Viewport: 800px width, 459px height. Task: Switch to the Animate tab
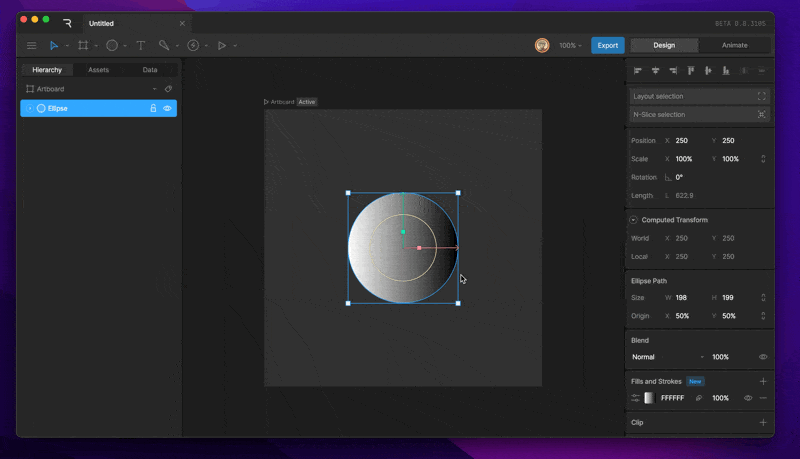[x=734, y=45]
